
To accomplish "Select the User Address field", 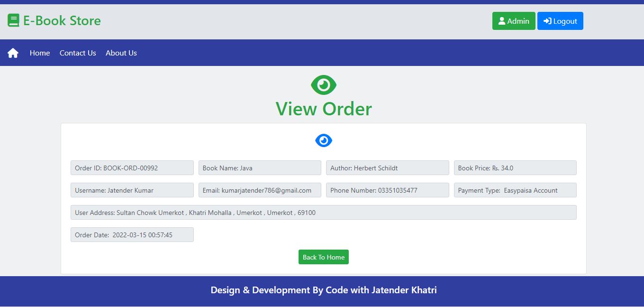I will coord(324,212).
